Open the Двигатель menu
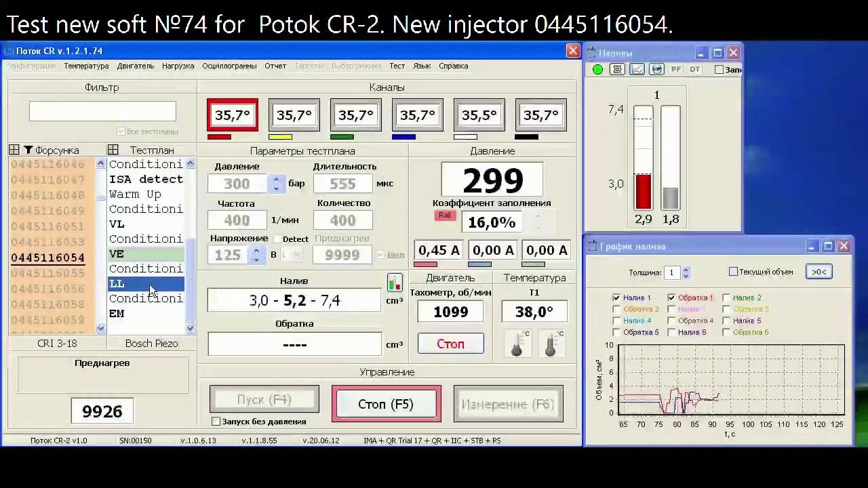 coord(136,66)
